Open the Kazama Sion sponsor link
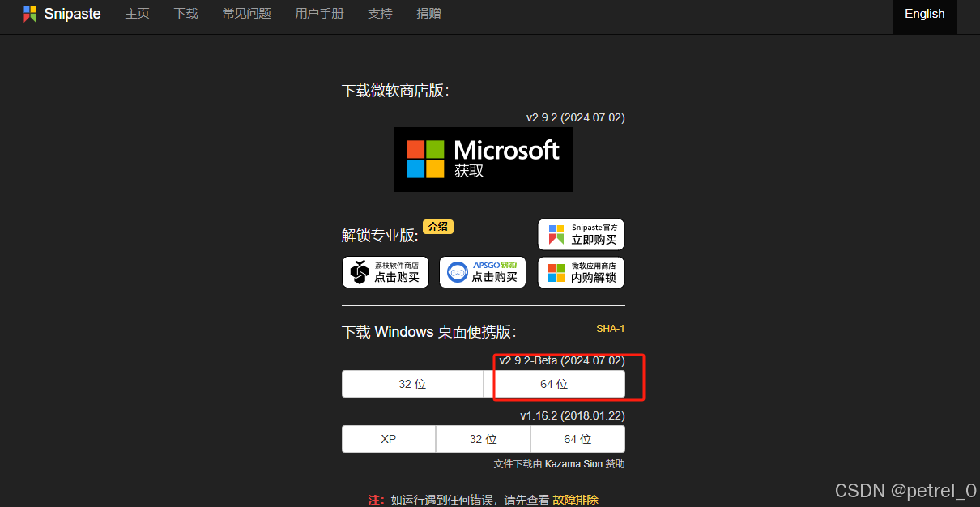980x507 pixels. click(573, 464)
